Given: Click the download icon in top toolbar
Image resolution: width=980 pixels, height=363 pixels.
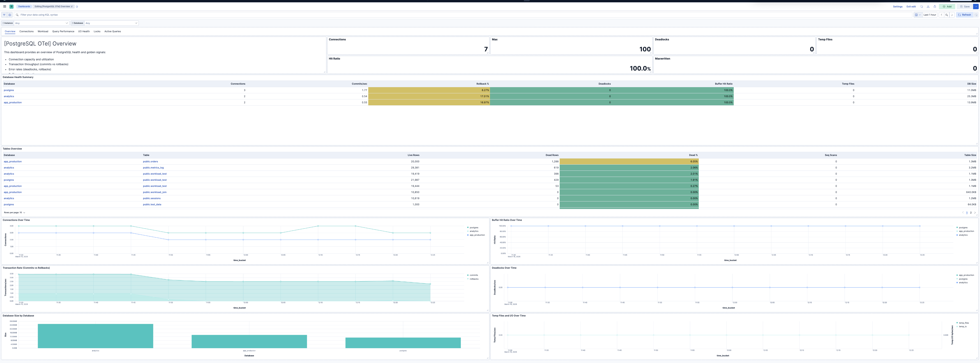Looking at the screenshot, I should click(x=928, y=6).
